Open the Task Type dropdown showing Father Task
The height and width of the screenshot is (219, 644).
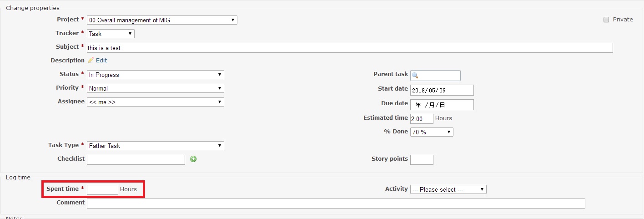point(156,146)
